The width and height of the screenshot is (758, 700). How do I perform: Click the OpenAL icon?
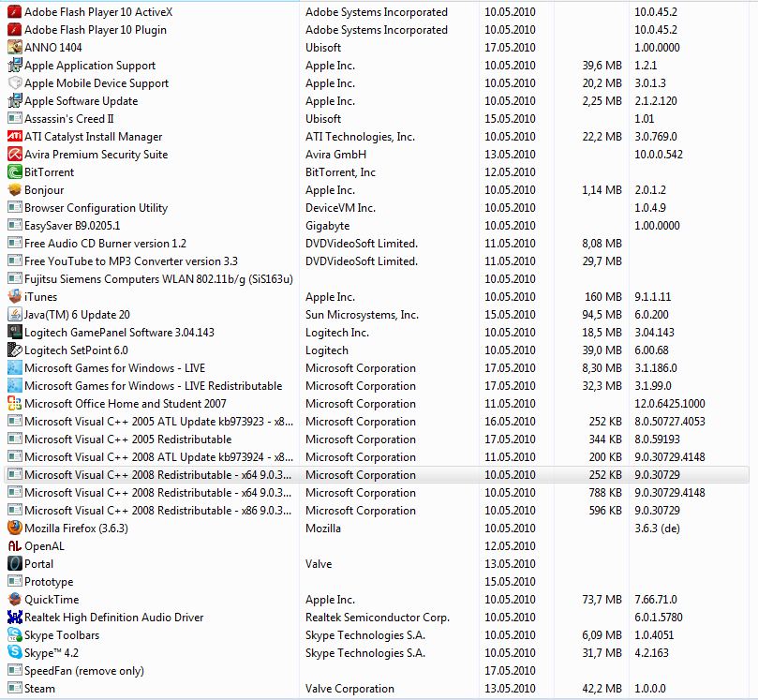14,545
